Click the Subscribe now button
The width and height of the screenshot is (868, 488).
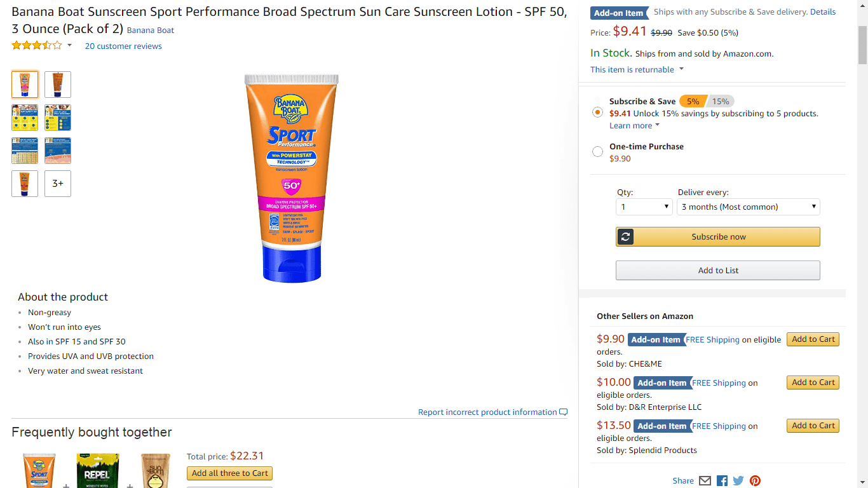(717, 236)
